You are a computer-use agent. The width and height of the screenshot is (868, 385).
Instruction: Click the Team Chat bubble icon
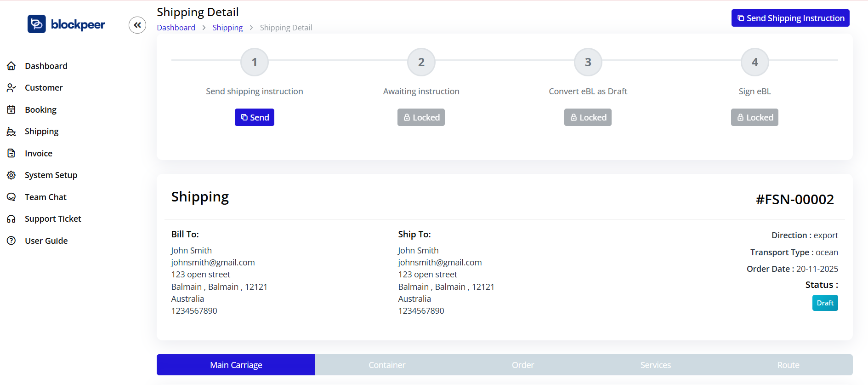(x=11, y=197)
